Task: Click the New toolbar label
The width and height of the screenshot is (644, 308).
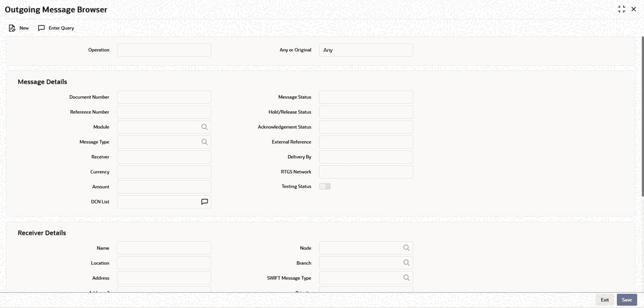Action: pos(24,28)
